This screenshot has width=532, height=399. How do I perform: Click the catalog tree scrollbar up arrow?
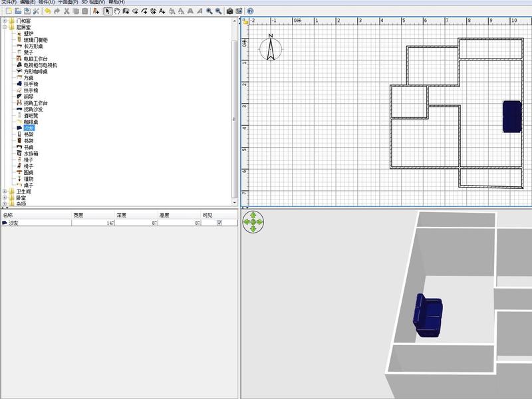pos(235,21)
